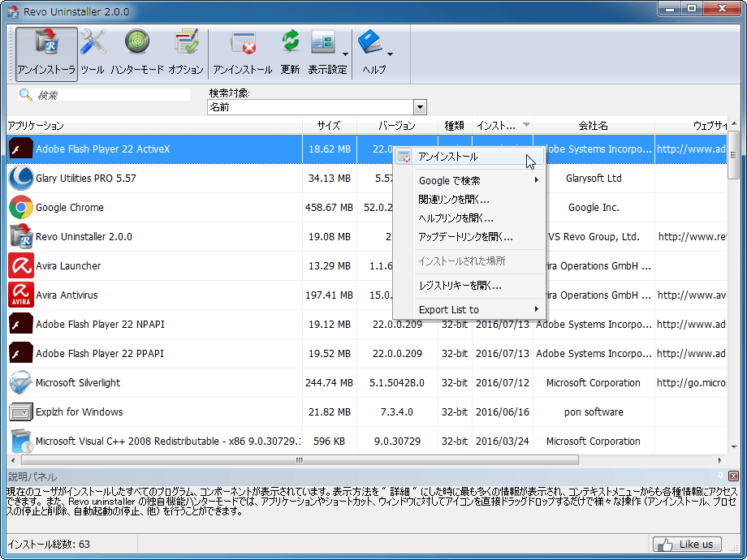
Task: Click the 244.74 MB size cell
Action: coord(329,383)
